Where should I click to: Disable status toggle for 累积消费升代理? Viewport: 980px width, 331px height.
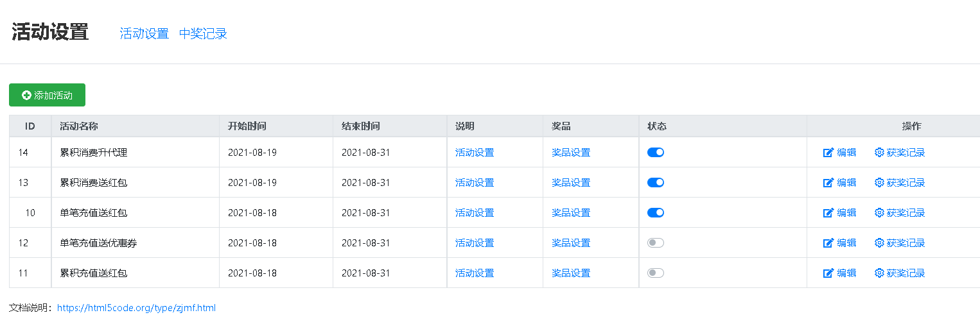pos(656,153)
